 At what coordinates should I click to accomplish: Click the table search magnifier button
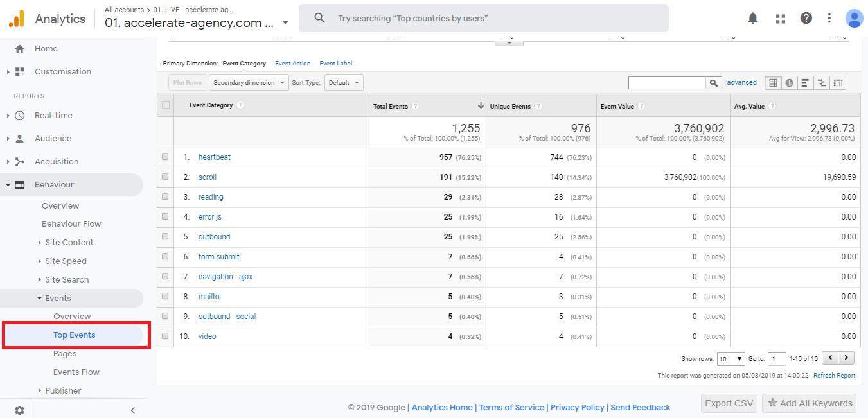click(x=713, y=83)
